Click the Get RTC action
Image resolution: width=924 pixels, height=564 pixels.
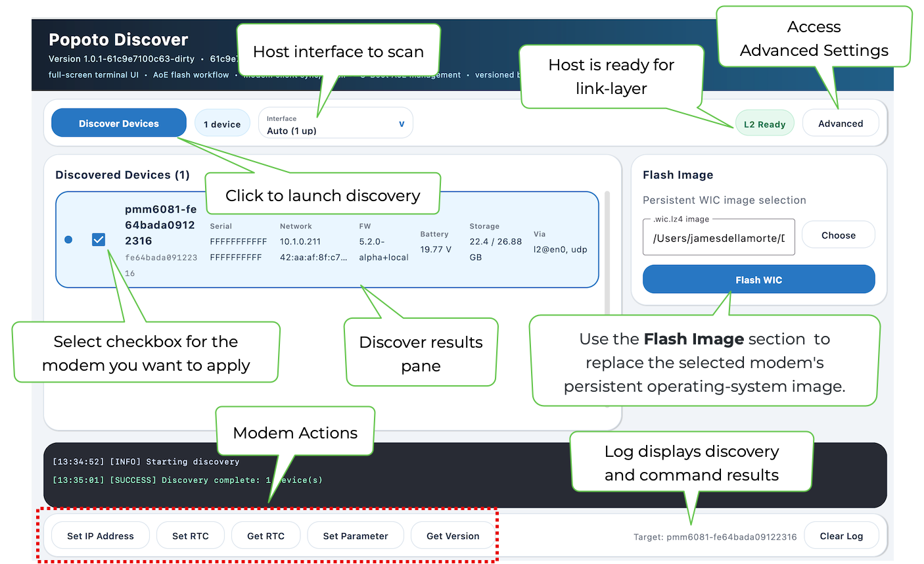pyautogui.click(x=266, y=536)
